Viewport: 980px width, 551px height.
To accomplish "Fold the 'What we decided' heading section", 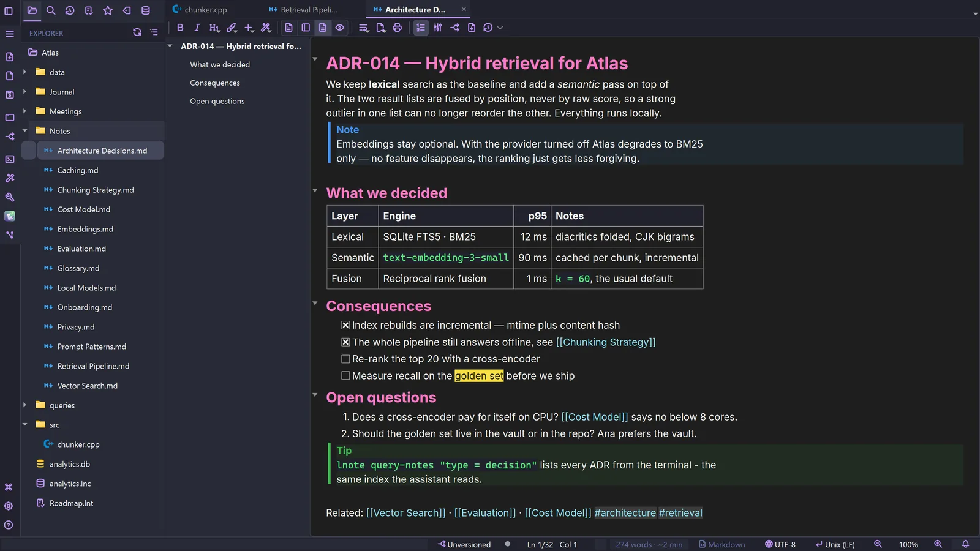I will pos(315,191).
